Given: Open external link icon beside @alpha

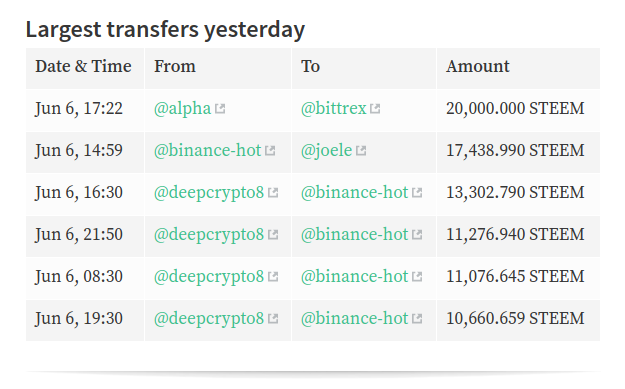Looking at the screenshot, I should (x=220, y=108).
